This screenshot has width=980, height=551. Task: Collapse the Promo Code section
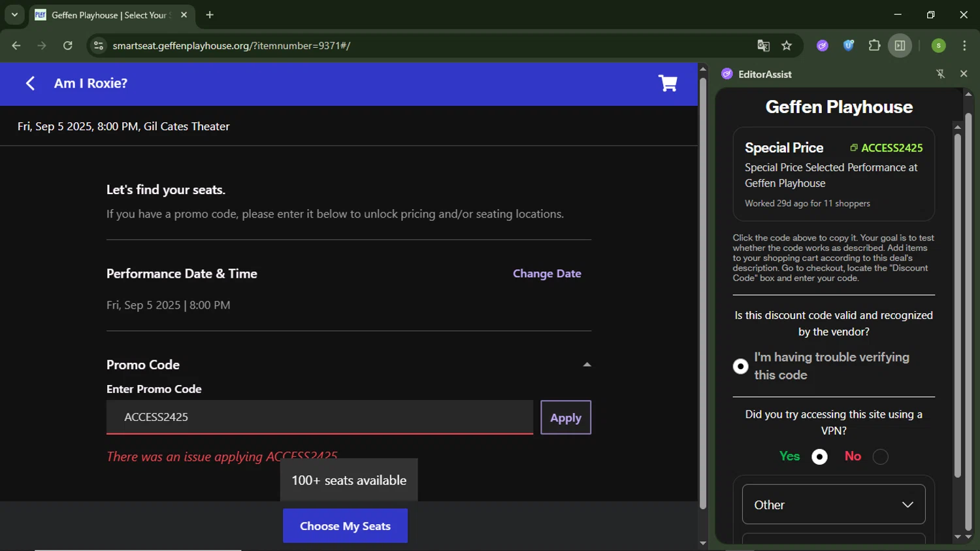(x=587, y=365)
